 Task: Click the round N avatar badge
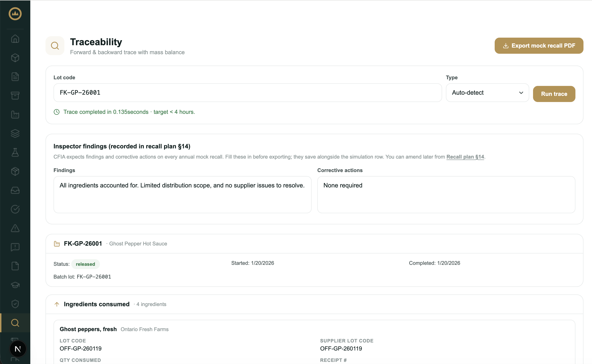point(18,349)
